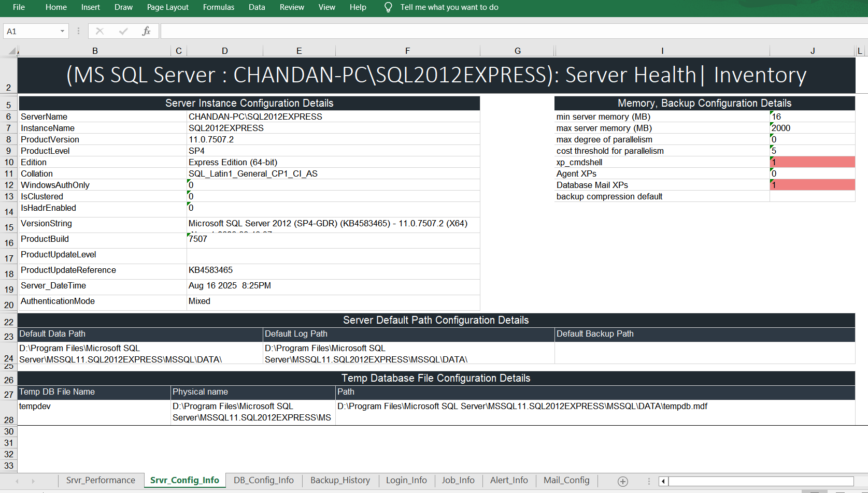868x493 pixels.
Task: Click horizontal scrollbar left arrow
Action: [663, 481]
